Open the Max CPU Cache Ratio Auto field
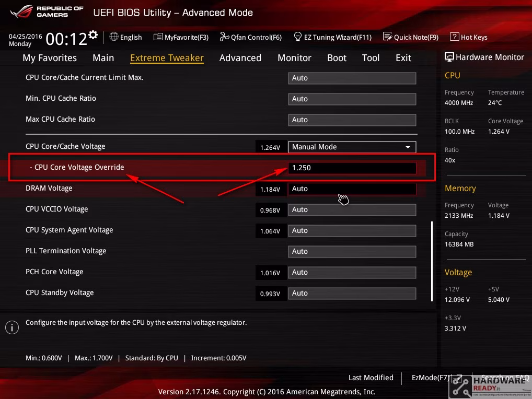The height and width of the screenshot is (399, 532). (352, 120)
